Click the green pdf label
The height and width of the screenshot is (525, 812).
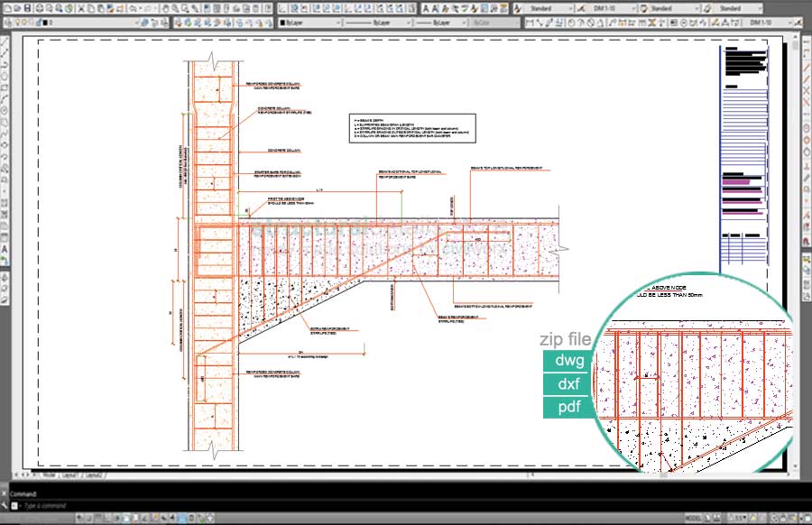click(568, 407)
